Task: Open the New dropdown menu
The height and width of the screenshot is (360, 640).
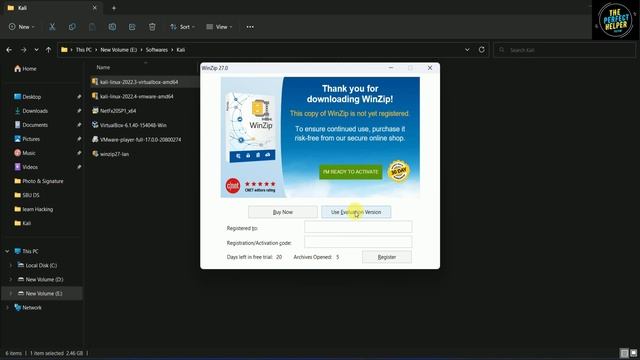Action: point(22,27)
